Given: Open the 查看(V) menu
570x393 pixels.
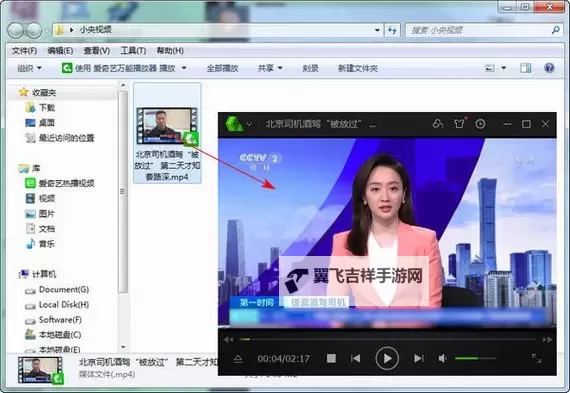Looking at the screenshot, I should click(97, 51).
